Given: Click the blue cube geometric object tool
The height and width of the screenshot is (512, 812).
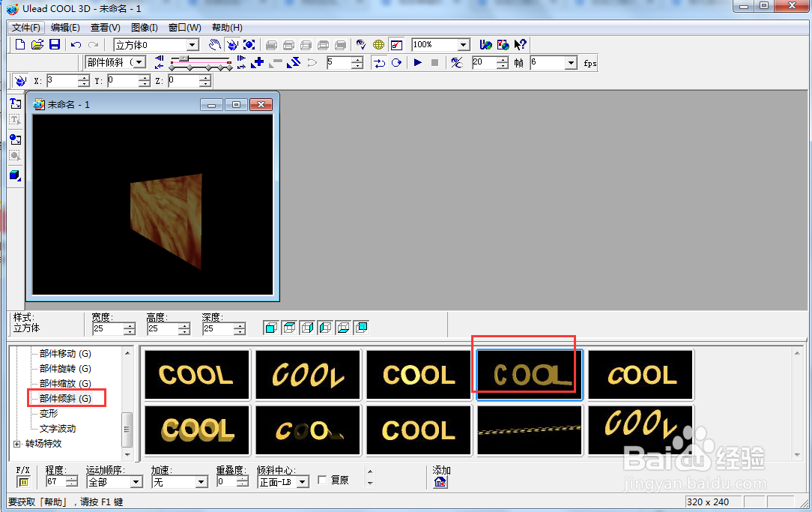Looking at the screenshot, I should (16, 175).
